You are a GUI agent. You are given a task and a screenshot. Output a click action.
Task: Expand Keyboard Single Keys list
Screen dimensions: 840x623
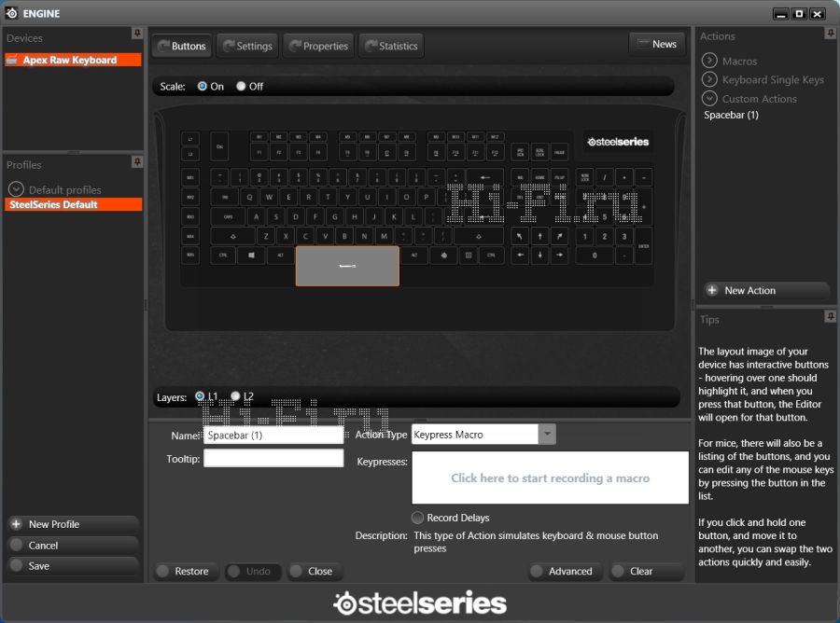(x=709, y=79)
